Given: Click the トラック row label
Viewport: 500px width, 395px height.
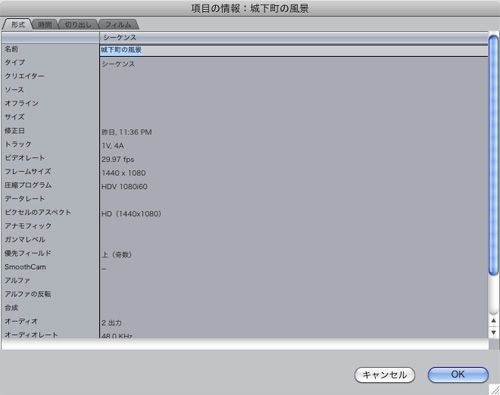Looking at the screenshot, I should coord(18,144).
